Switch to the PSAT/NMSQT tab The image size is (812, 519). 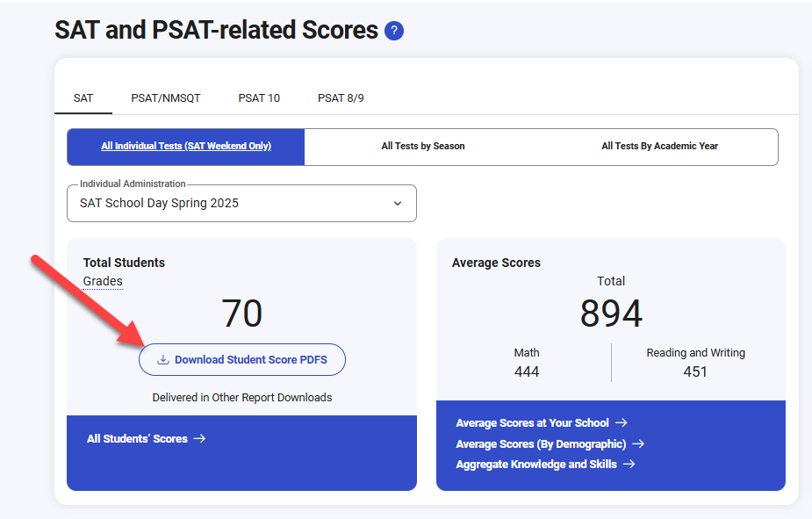[166, 98]
